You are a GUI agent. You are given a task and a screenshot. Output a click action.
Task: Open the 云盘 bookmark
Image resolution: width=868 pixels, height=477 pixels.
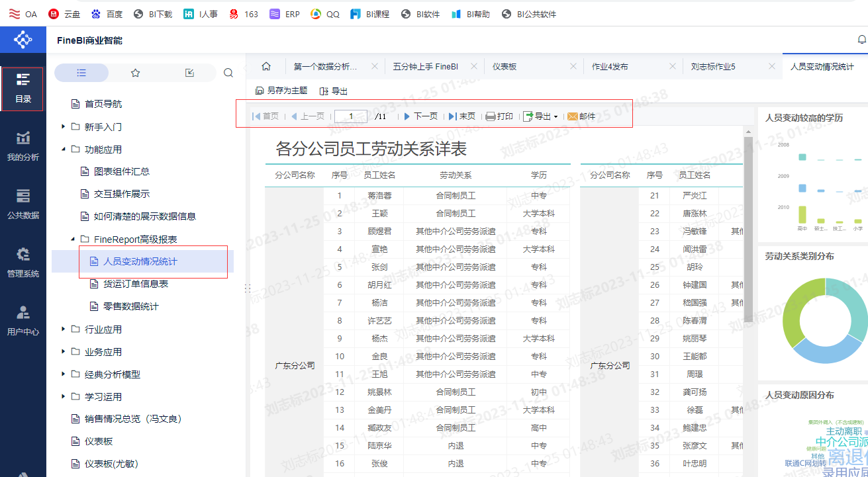pyautogui.click(x=63, y=13)
